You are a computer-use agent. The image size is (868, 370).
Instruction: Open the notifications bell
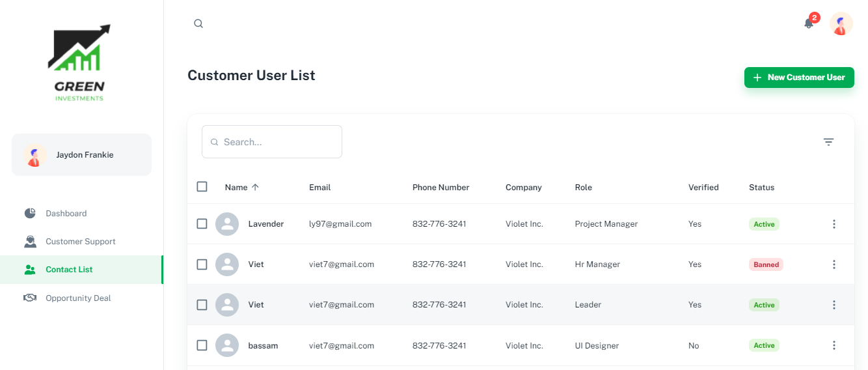pyautogui.click(x=809, y=23)
